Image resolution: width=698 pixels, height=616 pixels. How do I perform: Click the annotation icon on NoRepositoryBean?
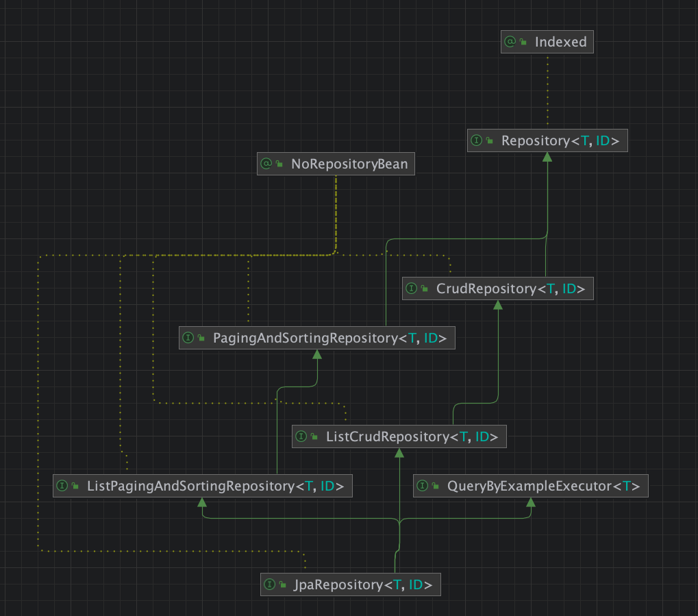266,164
